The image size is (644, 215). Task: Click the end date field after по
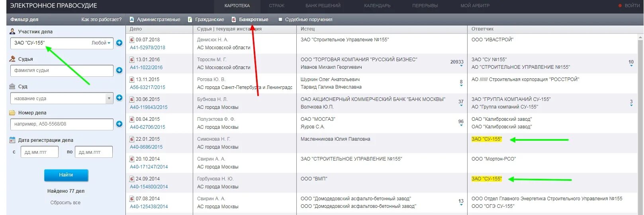[x=94, y=152]
